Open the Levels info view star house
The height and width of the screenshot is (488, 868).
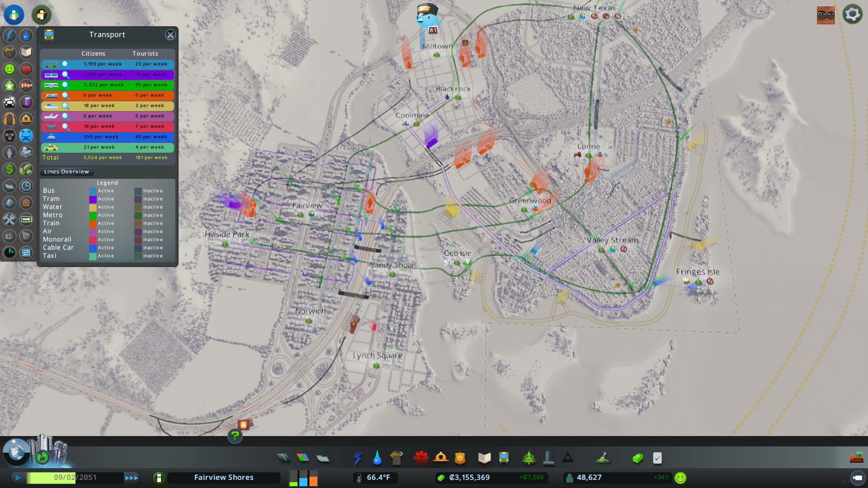pyautogui.click(x=9, y=85)
